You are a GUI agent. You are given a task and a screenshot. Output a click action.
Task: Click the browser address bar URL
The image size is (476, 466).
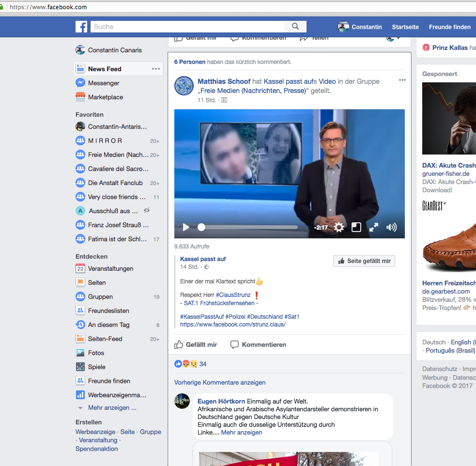click(x=48, y=7)
